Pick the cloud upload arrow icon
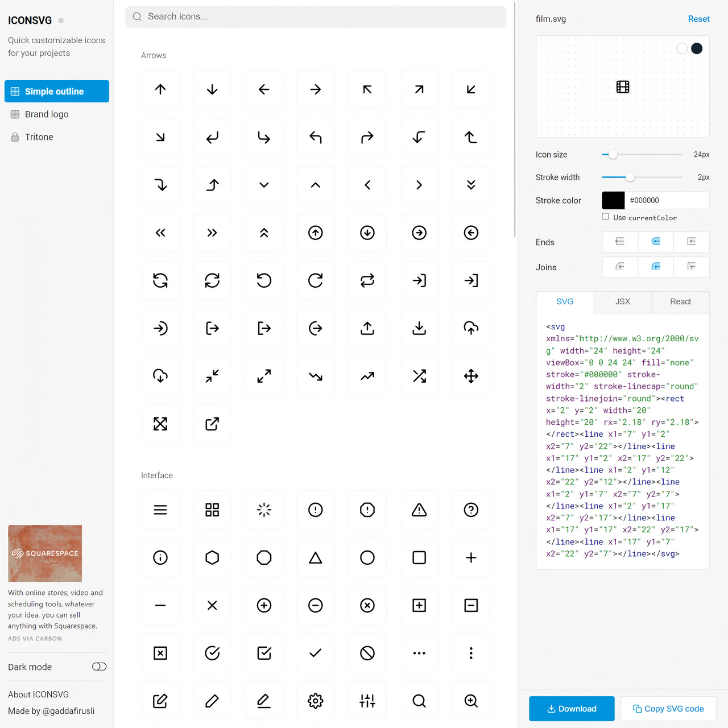Screen dimensions: 728x728 [x=471, y=328]
